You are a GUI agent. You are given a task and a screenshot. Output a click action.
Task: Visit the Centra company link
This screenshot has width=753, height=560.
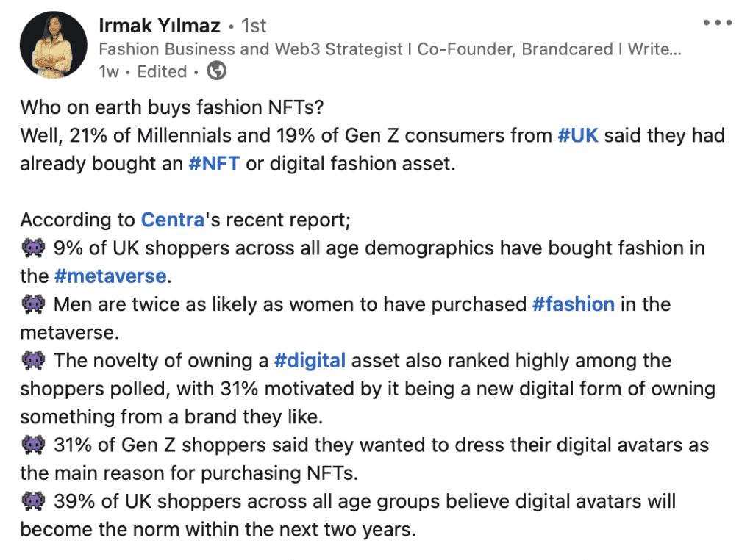coord(173,220)
